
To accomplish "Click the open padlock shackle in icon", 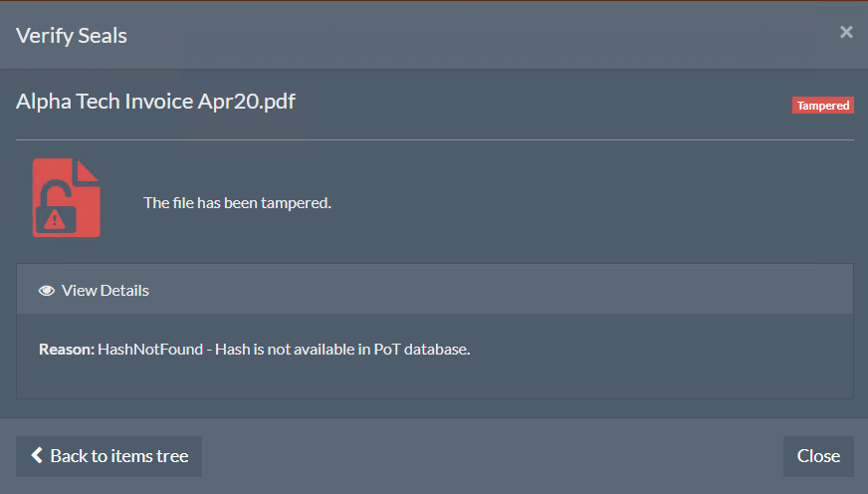I will coord(56,193).
